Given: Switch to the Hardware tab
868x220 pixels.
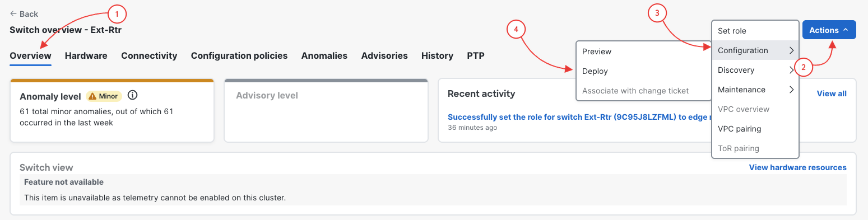Looking at the screenshot, I should [x=86, y=55].
